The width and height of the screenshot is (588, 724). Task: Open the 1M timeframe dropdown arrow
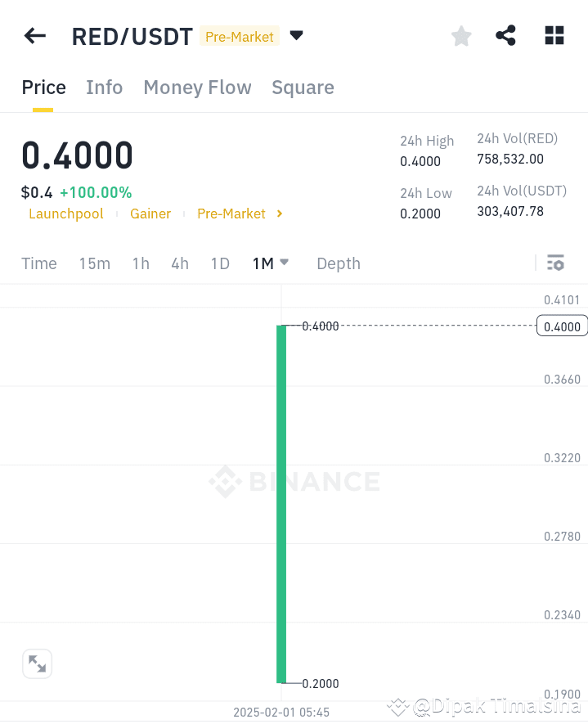coord(284,263)
